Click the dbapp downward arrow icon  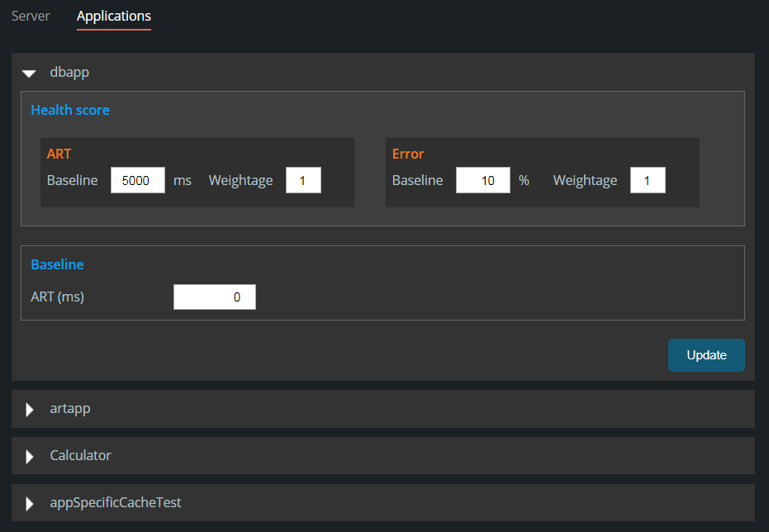pyautogui.click(x=30, y=73)
